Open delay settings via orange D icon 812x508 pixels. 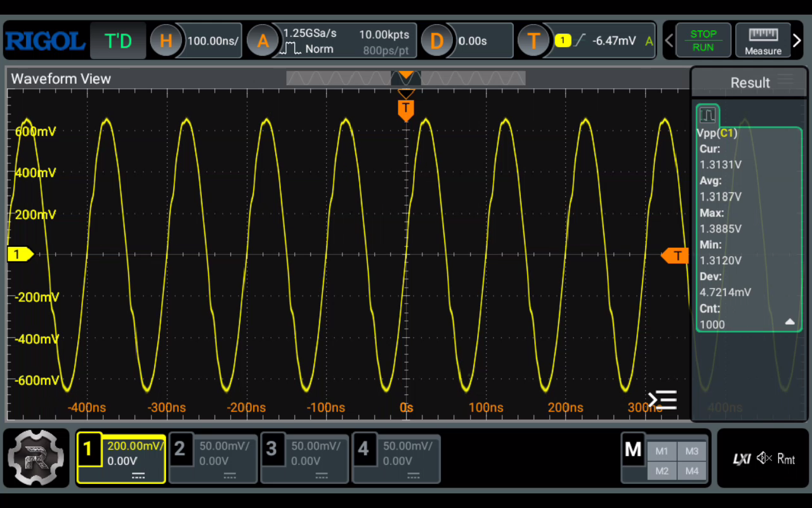point(437,41)
